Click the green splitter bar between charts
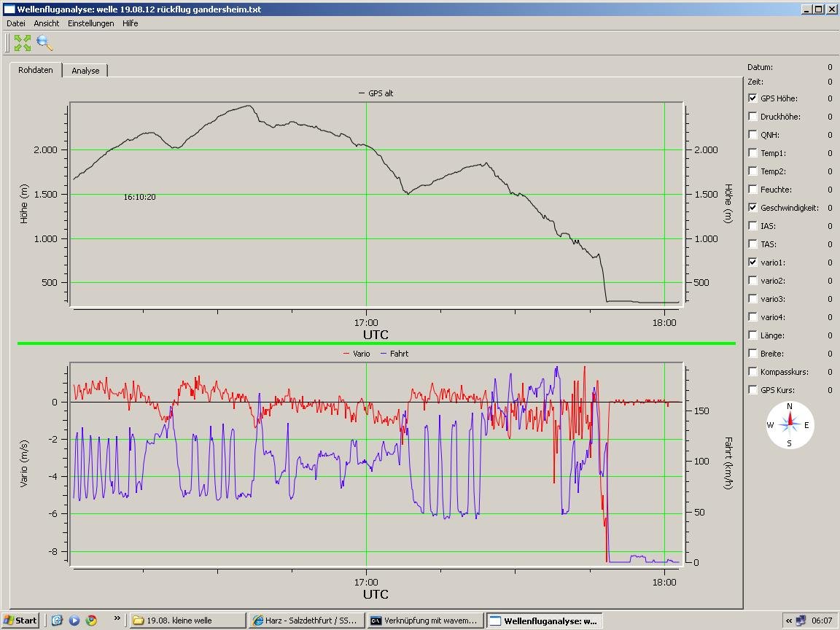The height and width of the screenshot is (630, 840). point(376,343)
